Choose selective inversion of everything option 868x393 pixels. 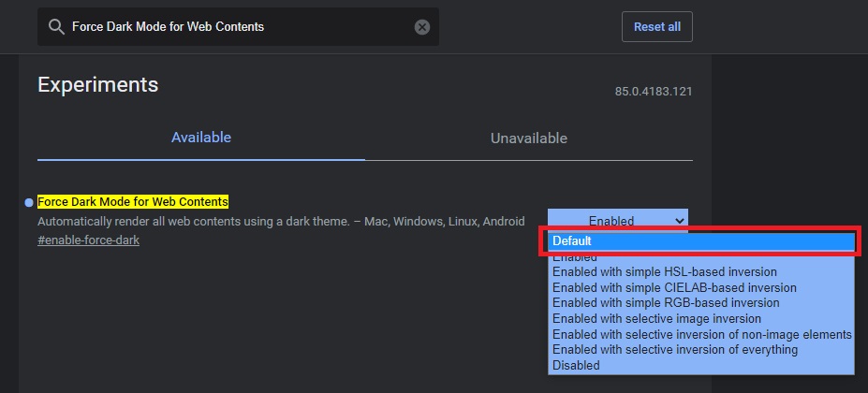click(x=675, y=349)
